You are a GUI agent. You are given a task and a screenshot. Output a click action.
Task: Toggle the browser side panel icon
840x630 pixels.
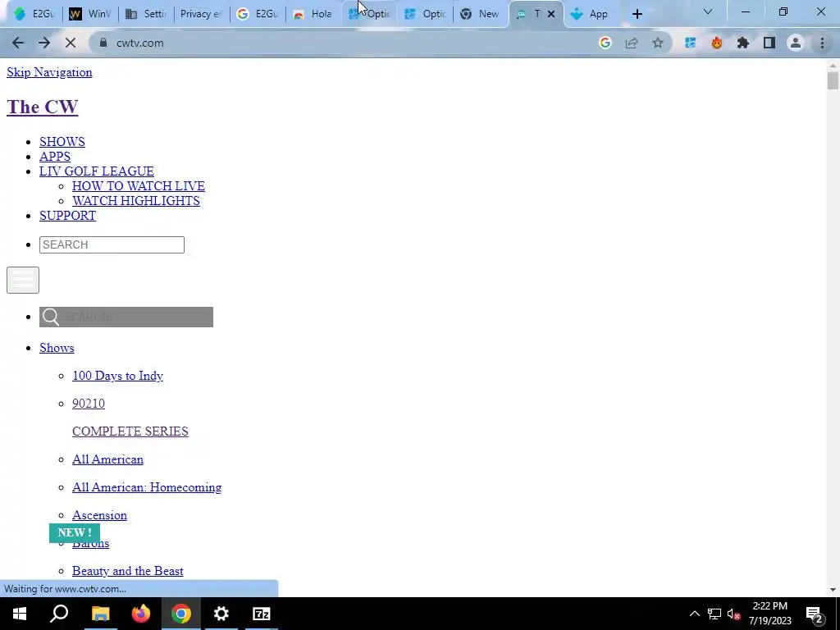pyautogui.click(x=769, y=43)
